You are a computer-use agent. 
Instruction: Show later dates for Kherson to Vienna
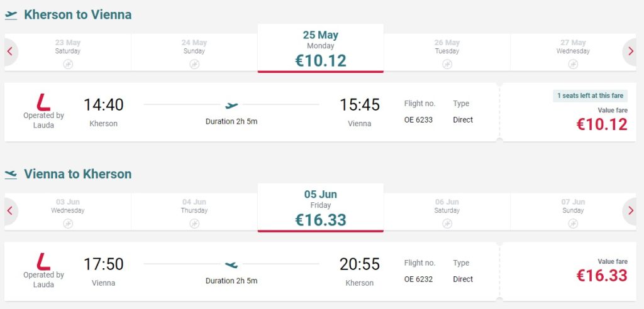coord(631,51)
